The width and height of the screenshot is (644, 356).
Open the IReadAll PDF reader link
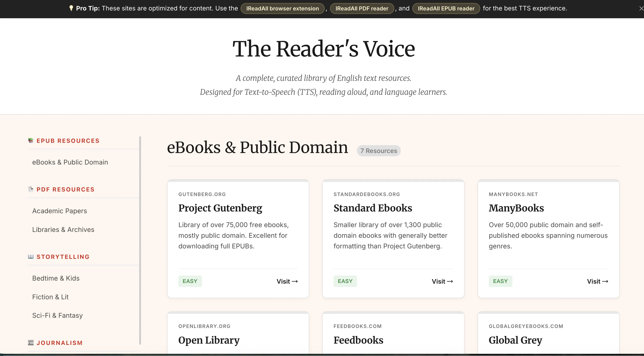coord(362,8)
